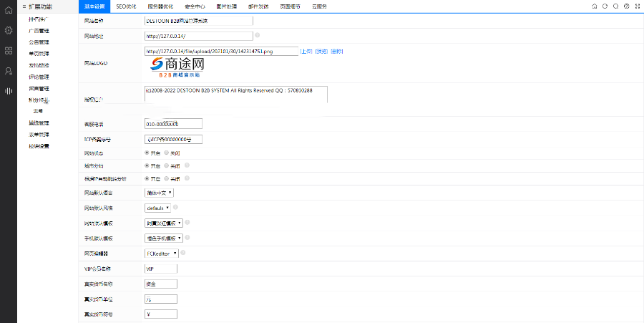Click the 真实货币名称 input field
644x323 pixels.
tap(161, 284)
